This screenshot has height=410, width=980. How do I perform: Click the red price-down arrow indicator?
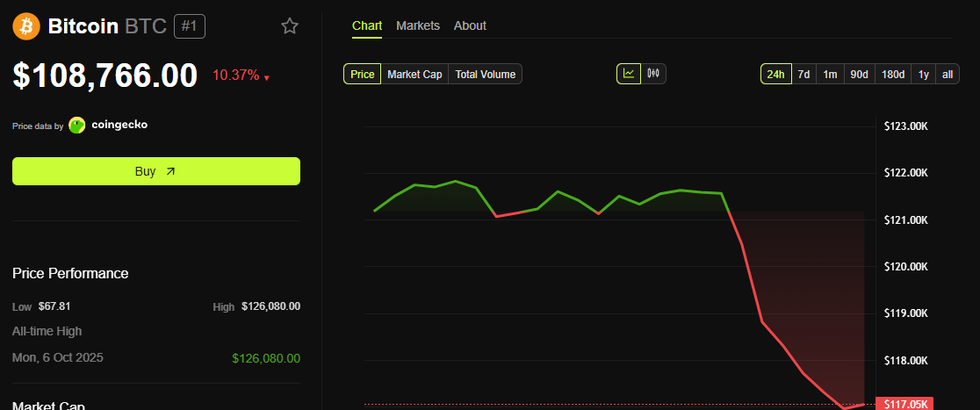267,78
